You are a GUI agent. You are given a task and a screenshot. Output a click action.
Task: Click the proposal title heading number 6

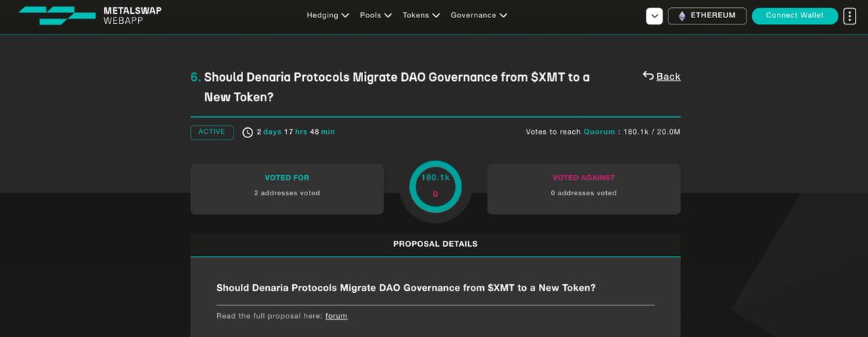(390, 87)
